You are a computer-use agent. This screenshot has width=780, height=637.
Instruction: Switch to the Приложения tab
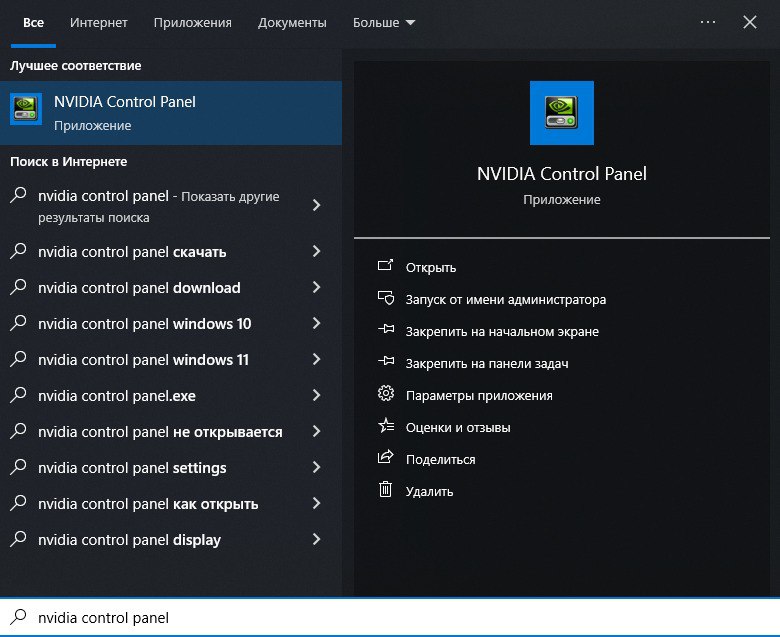pos(193,23)
